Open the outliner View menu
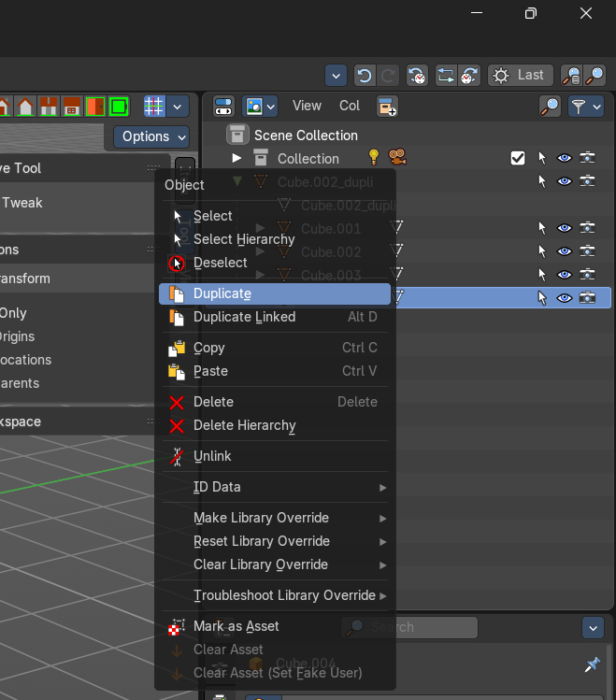Viewport: 616px width, 700px height. click(x=307, y=106)
